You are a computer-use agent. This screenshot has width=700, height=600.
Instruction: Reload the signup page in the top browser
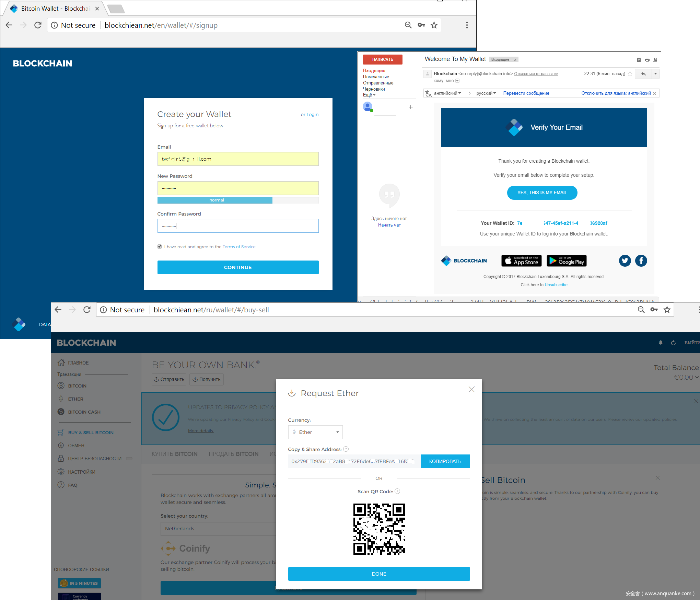(38, 25)
